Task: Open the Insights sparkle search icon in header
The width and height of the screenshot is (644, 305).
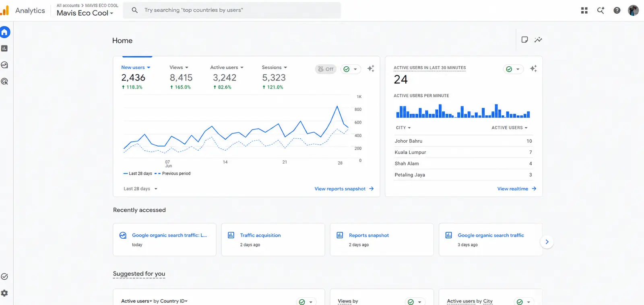Action: click(x=601, y=10)
